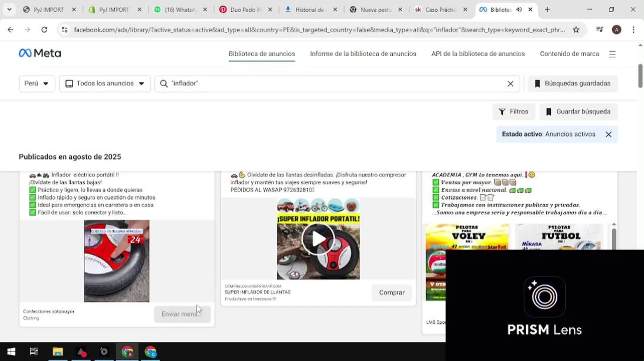Open Búsquedas guardadas
The height and width of the screenshot is (361, 644).
(x=573, y=83)
